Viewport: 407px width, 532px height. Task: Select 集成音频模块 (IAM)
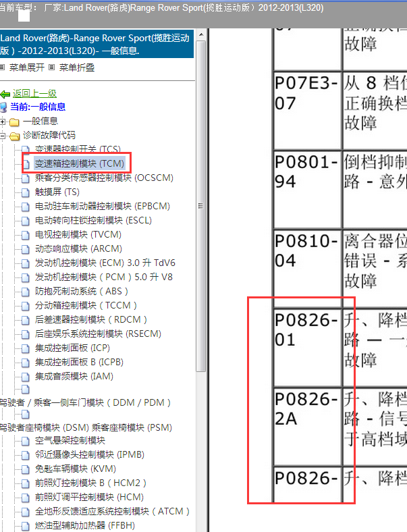[74, 377]
